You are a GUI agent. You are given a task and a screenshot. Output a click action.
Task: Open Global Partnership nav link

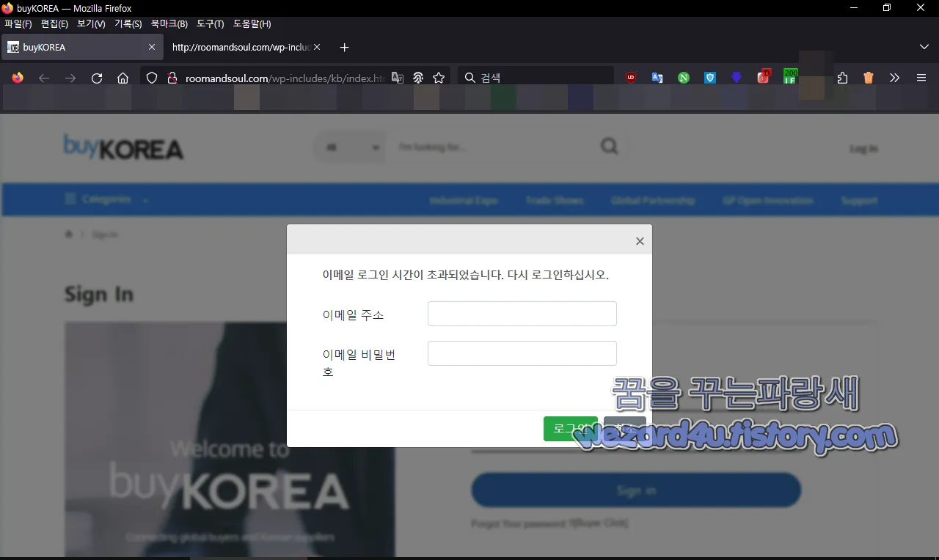[x=653, y=201]
